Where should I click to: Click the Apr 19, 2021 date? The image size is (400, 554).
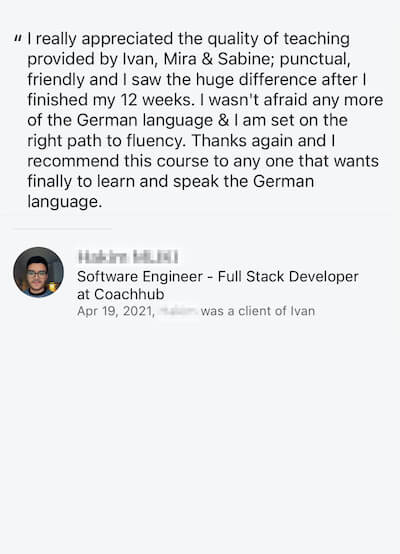[x=116, y=311]
